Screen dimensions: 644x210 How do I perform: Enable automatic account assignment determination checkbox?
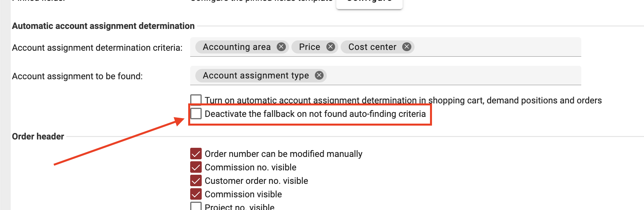(196, 99)
